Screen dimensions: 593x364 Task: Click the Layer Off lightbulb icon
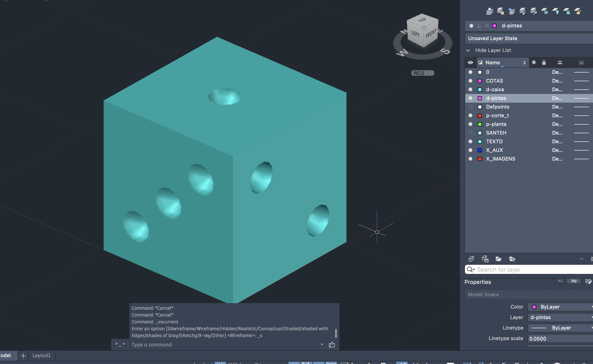pyautogui.click(x=556, y=11)
